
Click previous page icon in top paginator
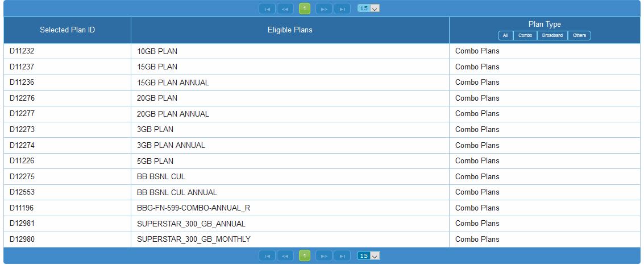pyautogui.click(x=285, y=9)
